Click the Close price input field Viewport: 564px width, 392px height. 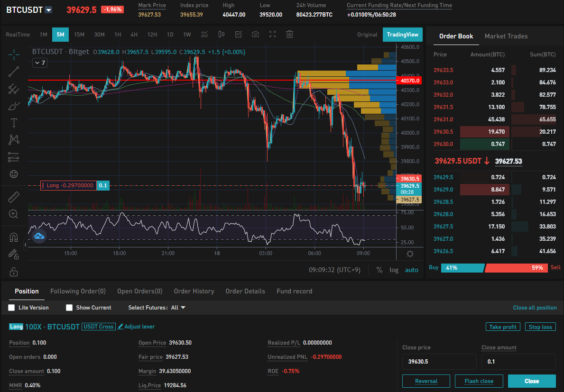(439, 362)
